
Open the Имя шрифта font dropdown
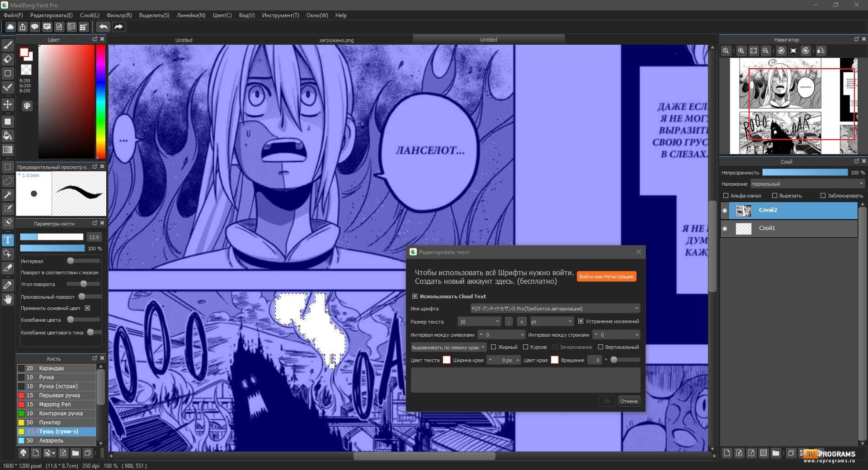click(555, 309)
